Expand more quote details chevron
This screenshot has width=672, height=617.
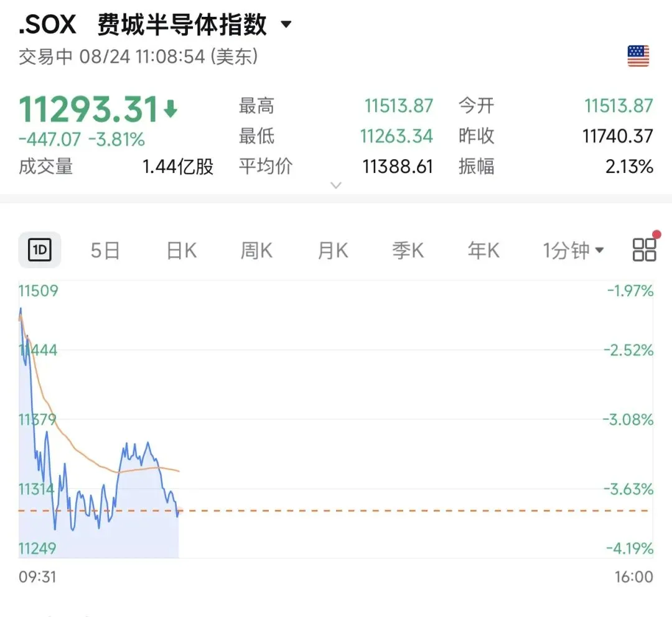tap(336, 185)
